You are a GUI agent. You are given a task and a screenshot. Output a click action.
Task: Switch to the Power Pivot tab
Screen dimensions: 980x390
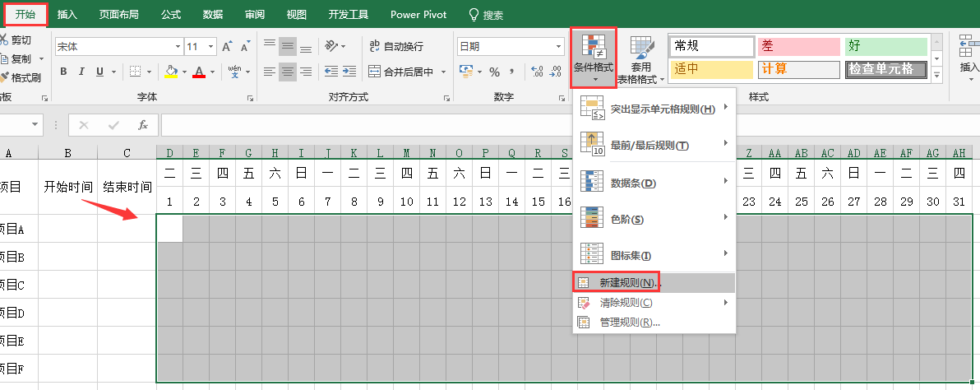[x=418, y=14]
